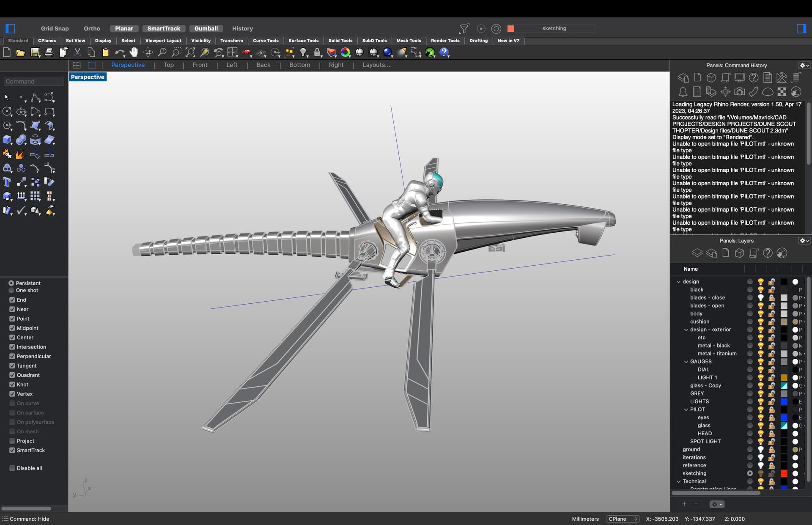Open the Help question mark icon
Image resolution: width=812 pixels, height=525 pixels.
444,52
